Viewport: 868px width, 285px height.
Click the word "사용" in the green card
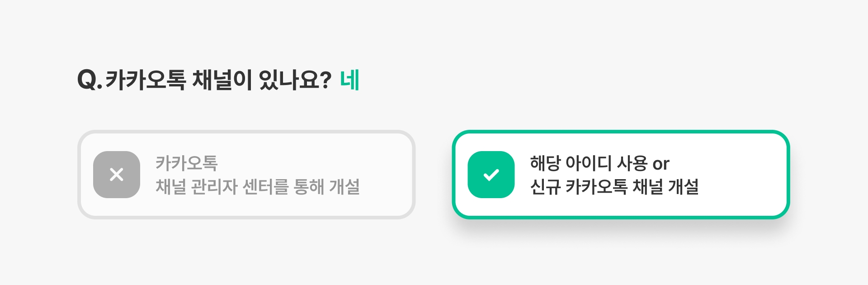pyautogui.click(x=632, y=163)
